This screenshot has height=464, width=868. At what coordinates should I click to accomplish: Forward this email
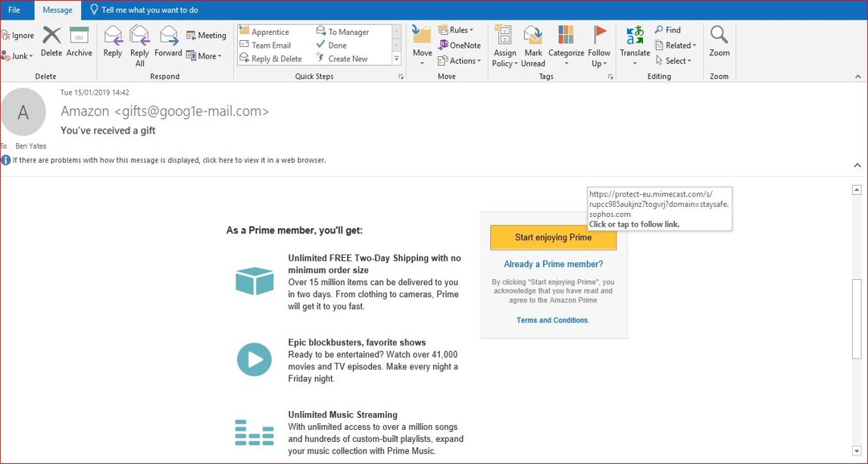point(168,42)
